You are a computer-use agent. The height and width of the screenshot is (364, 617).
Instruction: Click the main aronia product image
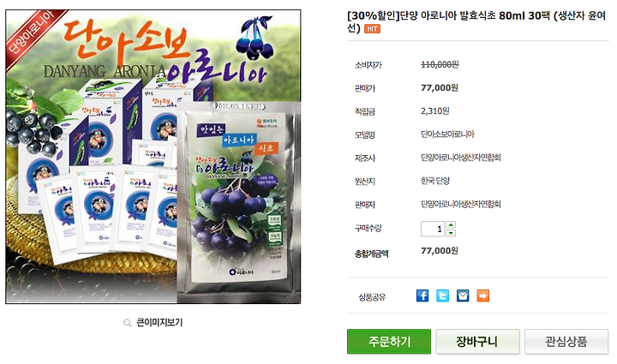tap(153, 157)
